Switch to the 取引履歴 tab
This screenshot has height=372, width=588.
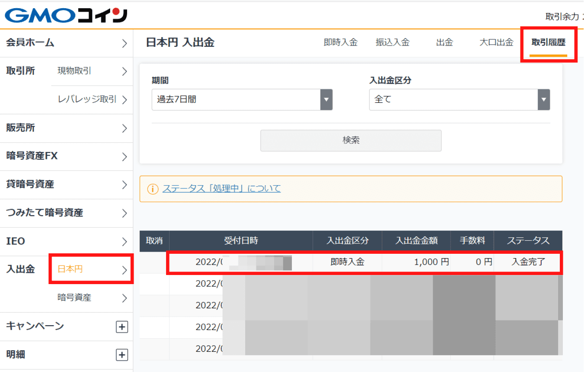point(549,42)
